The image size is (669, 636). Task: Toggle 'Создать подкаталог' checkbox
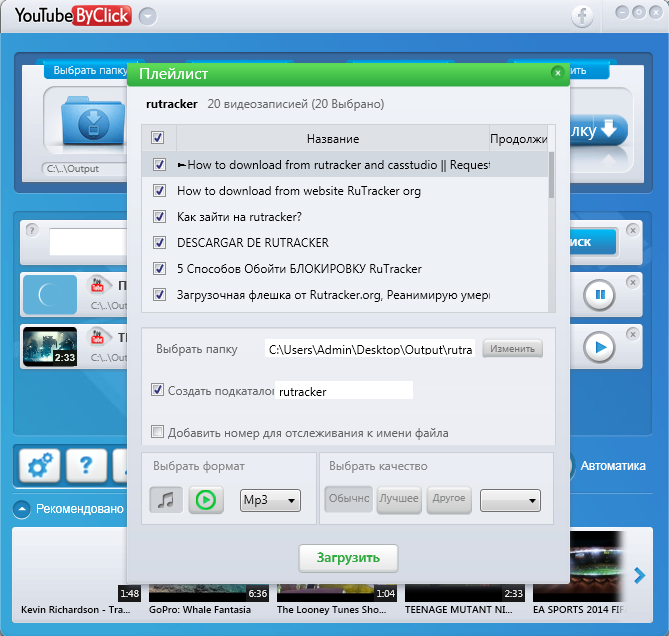(x=157, y=389)
